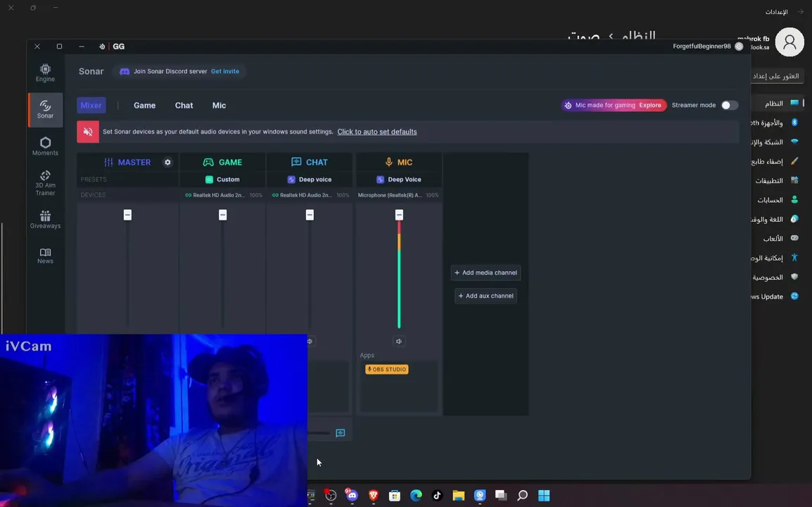
Task: Open taskbar Search magnifier
Action: pos(523,496)
